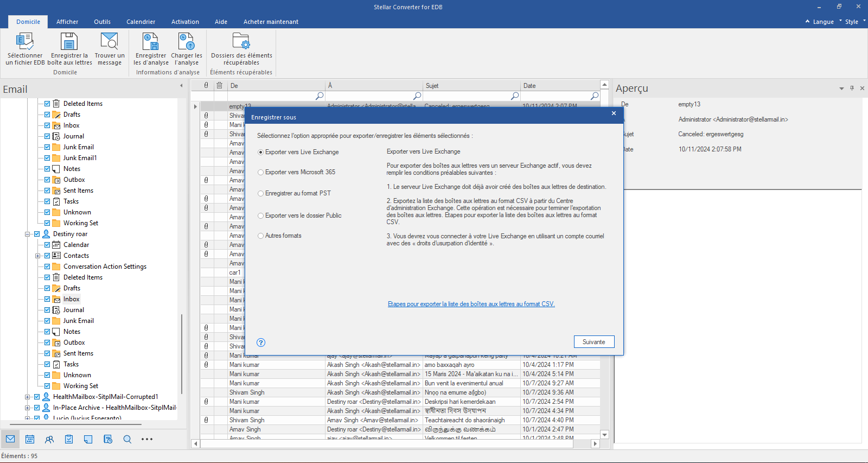Sort messages by Date column header

560,86
